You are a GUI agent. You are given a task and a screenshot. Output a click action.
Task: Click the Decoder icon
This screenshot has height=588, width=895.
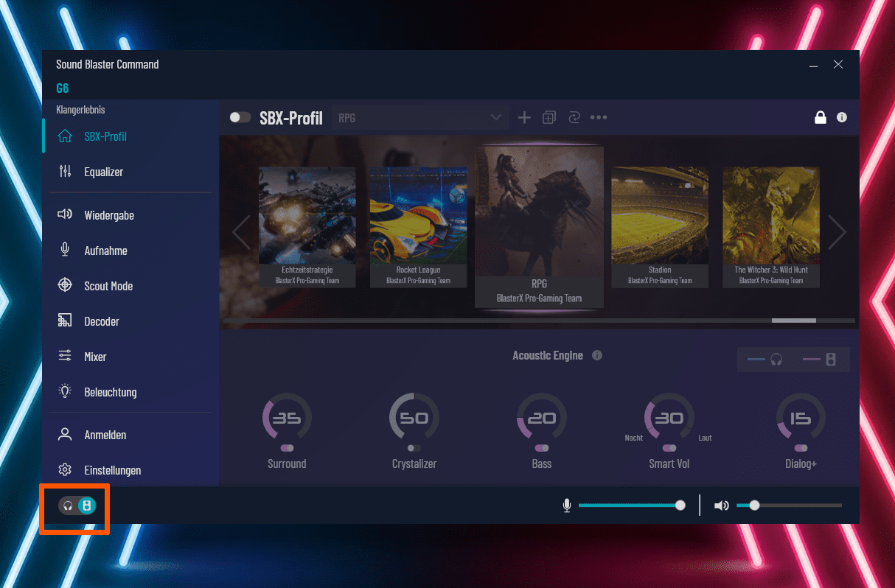[x=65, y=321]
